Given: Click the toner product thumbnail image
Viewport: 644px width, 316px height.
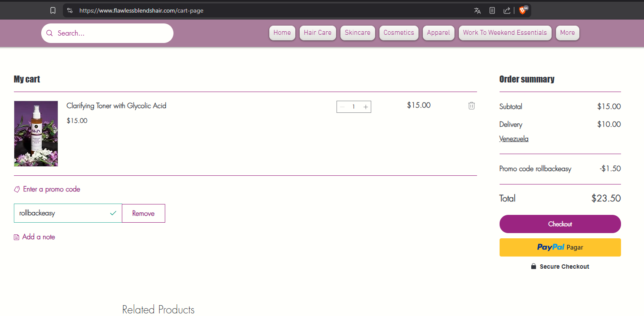Looking at the screenshot, I should pos(36,134).
